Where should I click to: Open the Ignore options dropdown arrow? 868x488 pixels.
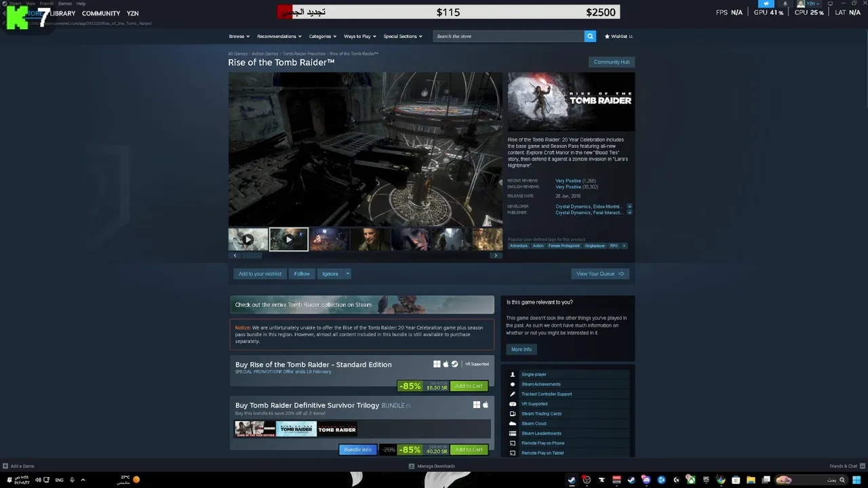pyautogui.click(x=347, y=274)
